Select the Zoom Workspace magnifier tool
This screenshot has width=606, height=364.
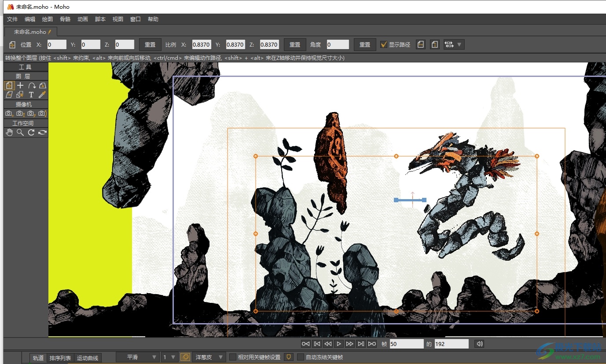(x=20, y=132)
